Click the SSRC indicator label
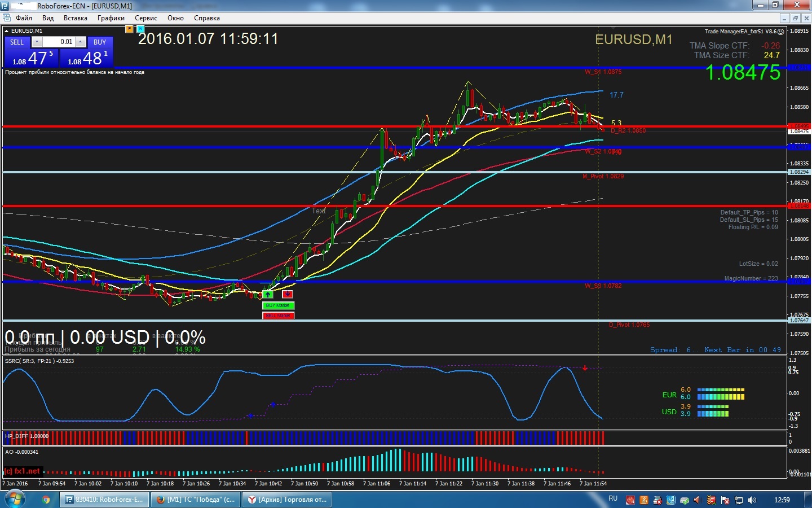The width and height of the screenshot is (812, 508). coord(39,361)
